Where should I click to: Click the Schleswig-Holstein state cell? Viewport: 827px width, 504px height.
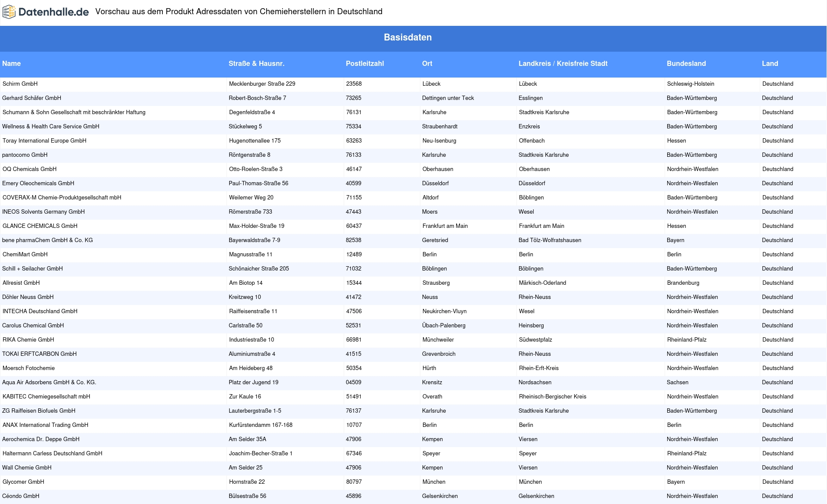coord(690,84)
